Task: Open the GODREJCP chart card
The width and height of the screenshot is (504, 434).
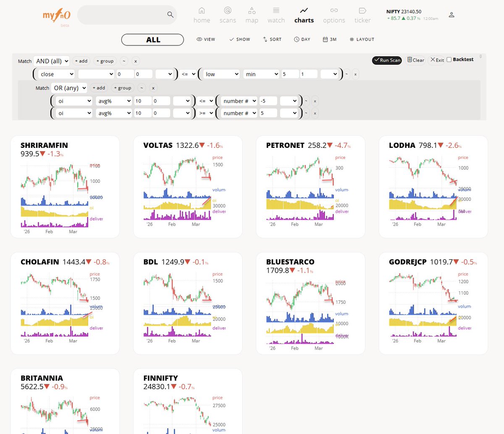Action: point(433,303)
